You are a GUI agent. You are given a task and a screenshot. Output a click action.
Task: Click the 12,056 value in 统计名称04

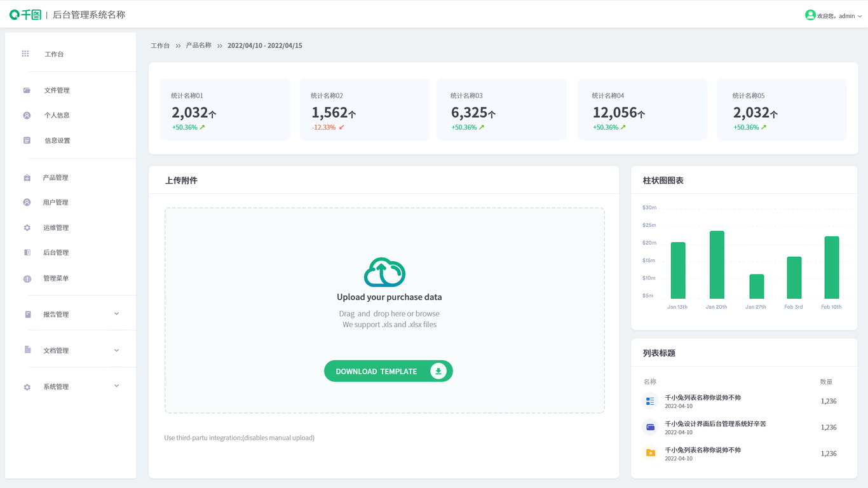614,112
